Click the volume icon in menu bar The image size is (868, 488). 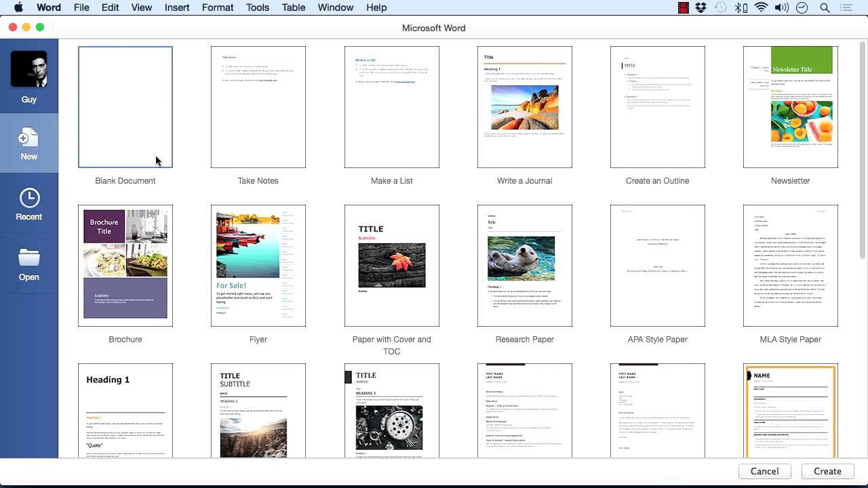781,7
